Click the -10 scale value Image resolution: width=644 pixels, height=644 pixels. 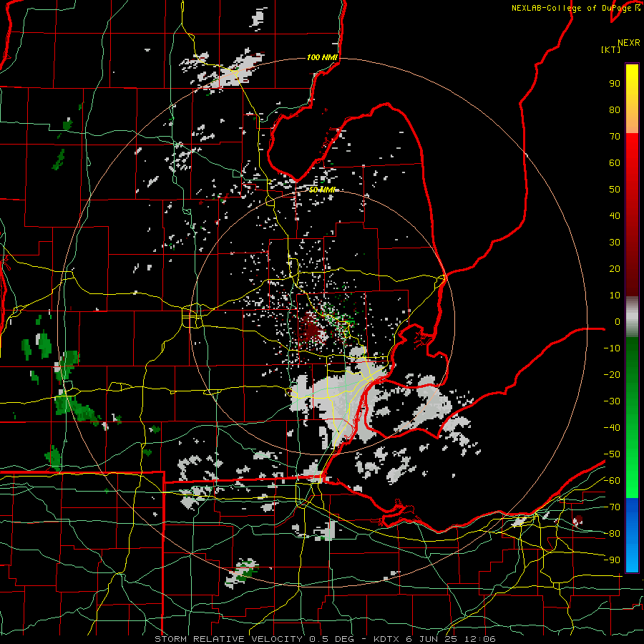612,348
